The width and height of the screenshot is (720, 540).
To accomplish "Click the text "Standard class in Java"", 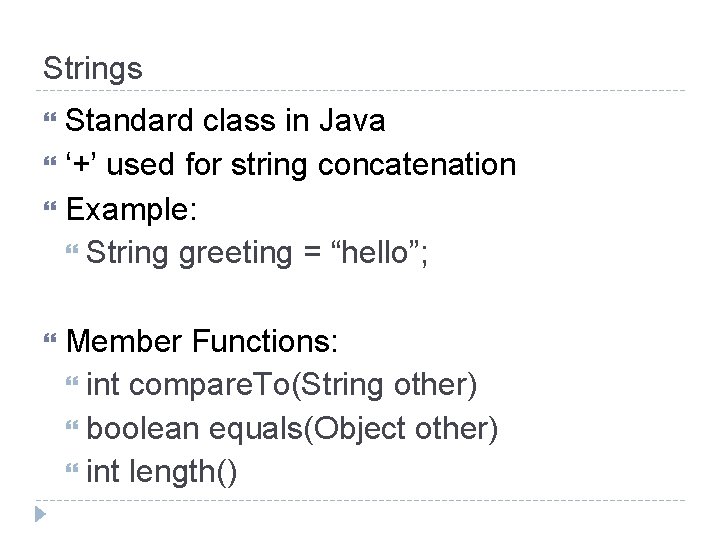I will 224,122.
